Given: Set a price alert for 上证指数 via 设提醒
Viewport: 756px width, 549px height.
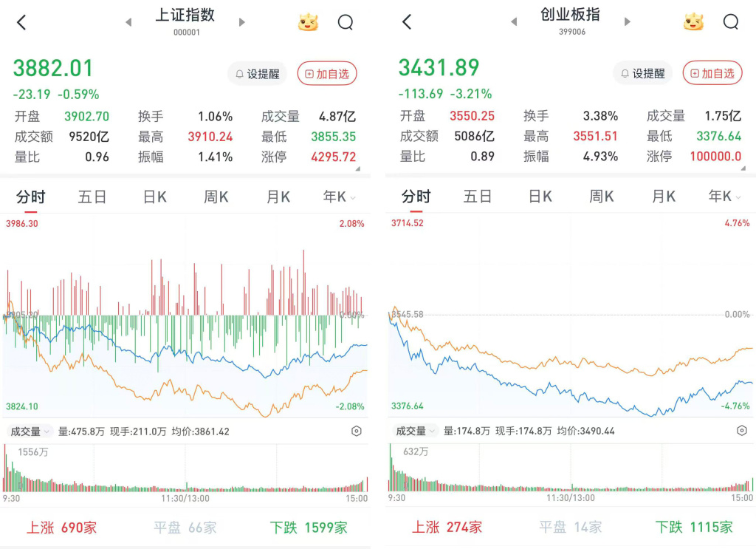Looking at the screenshot, I should tap(258, 74).
